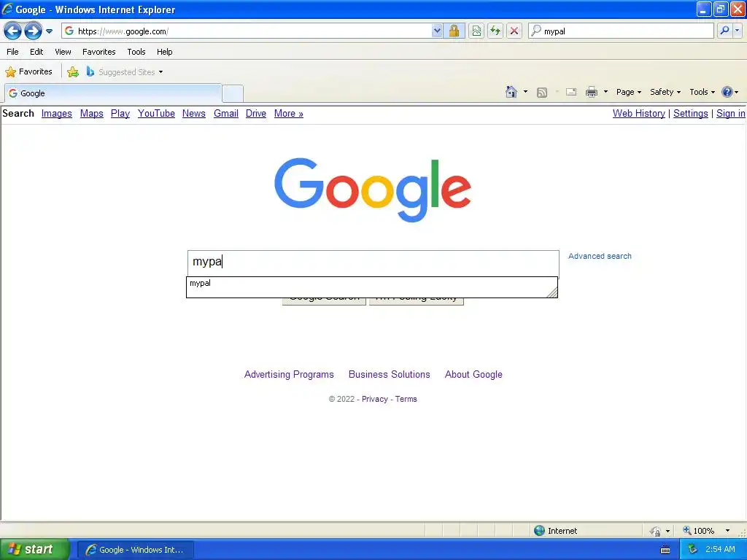Screen dimensions: 747x560
Task: Click the Protected Mode status icon
Action: (x=656, y=531)
